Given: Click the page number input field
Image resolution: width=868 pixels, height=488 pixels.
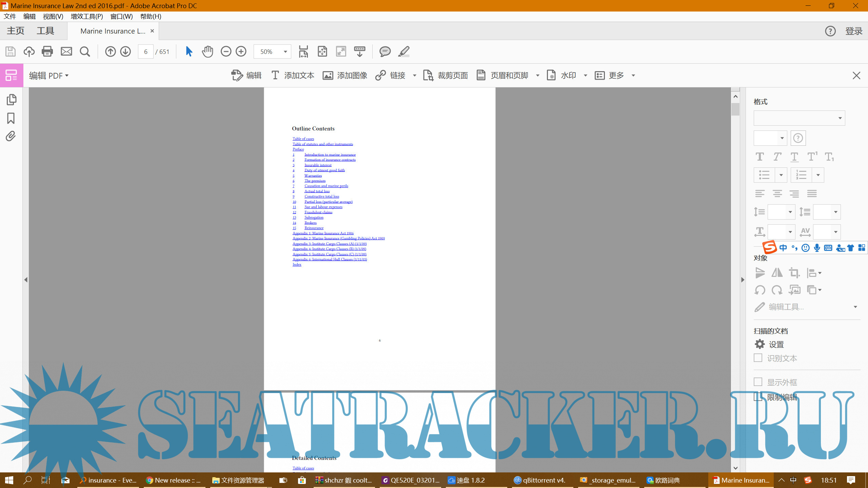Looking at the screenshot, I should tap(145, 52).
